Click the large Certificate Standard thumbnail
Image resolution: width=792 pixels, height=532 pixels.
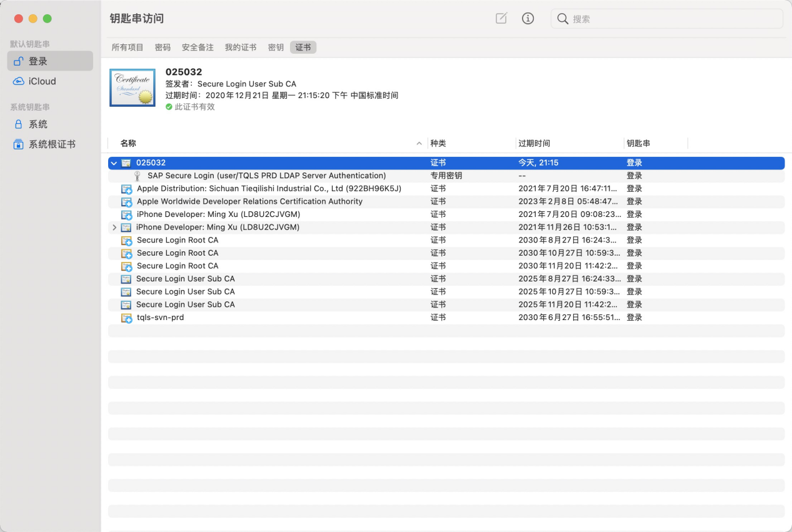pos(133,88)
